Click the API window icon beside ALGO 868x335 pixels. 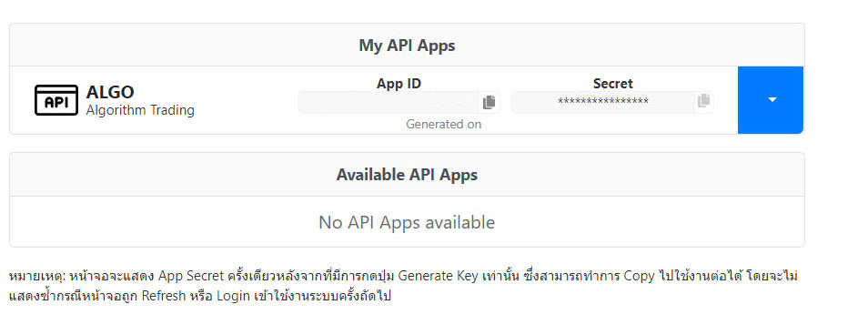(x=56, y=100)
